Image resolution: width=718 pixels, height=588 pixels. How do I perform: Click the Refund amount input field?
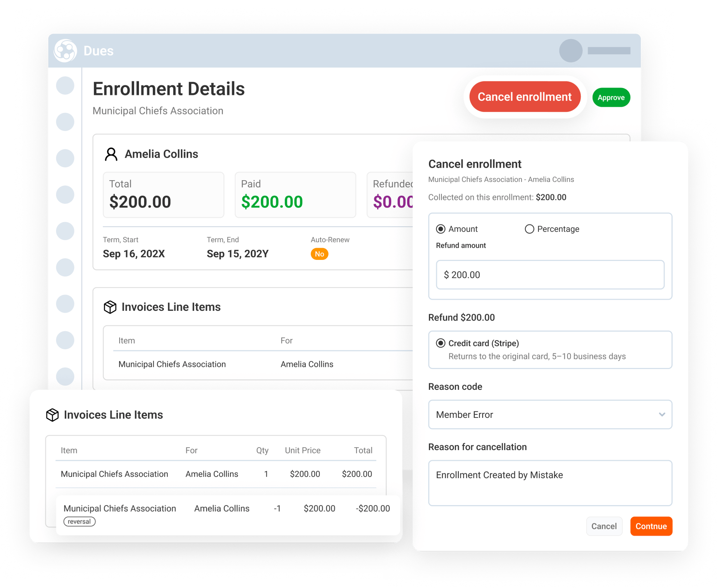pyautogui.click(x=550, y=275)
